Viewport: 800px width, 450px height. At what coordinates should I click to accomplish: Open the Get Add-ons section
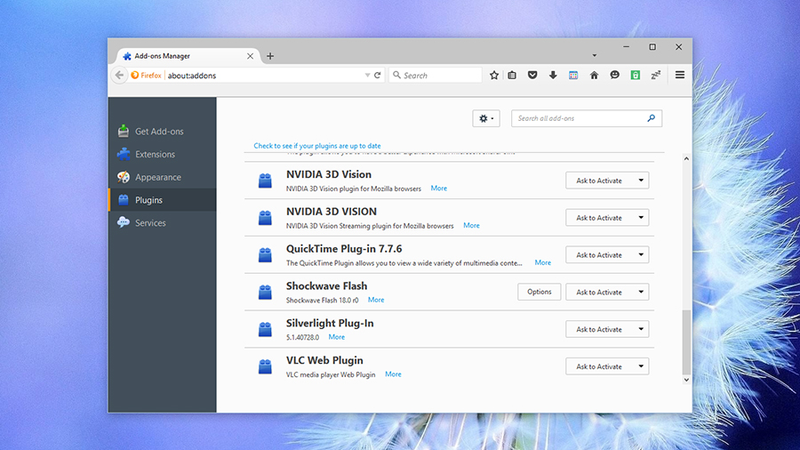coord(162,131)
